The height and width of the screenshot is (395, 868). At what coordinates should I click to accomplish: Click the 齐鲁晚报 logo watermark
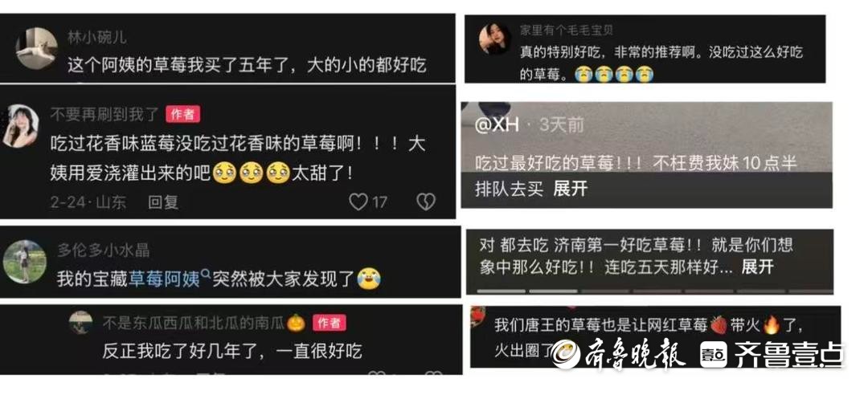(620, 353)
